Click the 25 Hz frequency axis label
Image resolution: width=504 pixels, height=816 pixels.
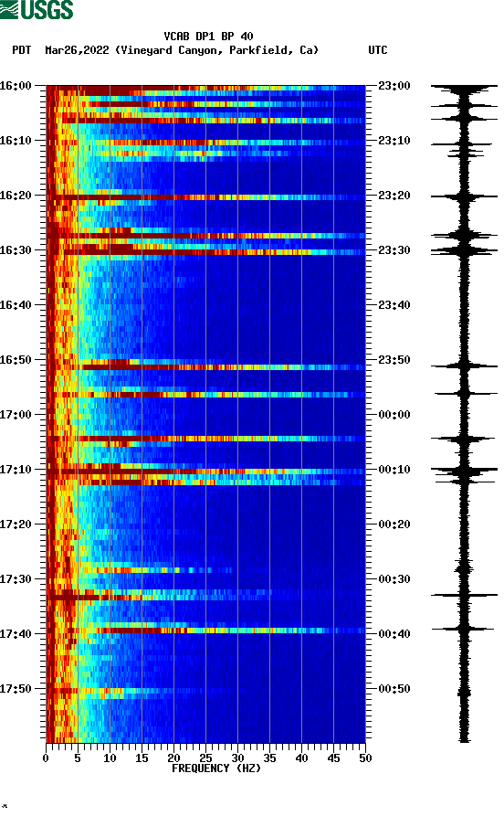(205, 758)
